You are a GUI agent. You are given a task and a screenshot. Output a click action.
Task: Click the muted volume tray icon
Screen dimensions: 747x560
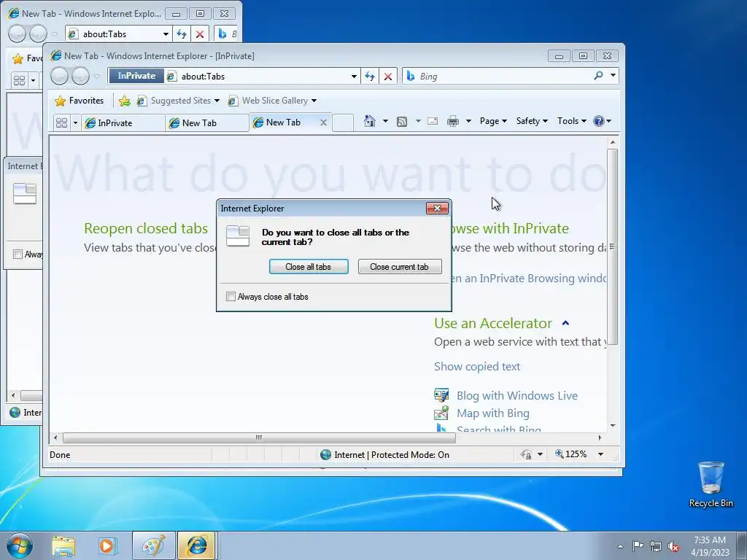pyautogui.click(x=673, y=547)
